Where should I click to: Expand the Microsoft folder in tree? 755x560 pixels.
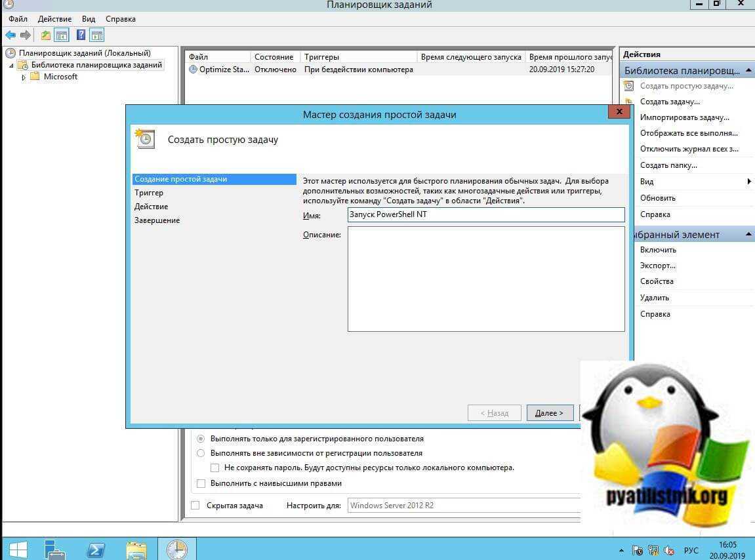24,77
